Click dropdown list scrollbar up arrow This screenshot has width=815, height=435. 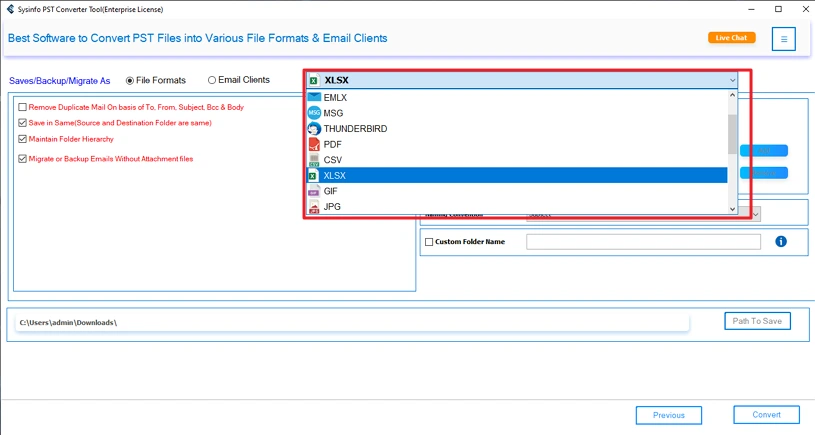(x=732, y=95)
